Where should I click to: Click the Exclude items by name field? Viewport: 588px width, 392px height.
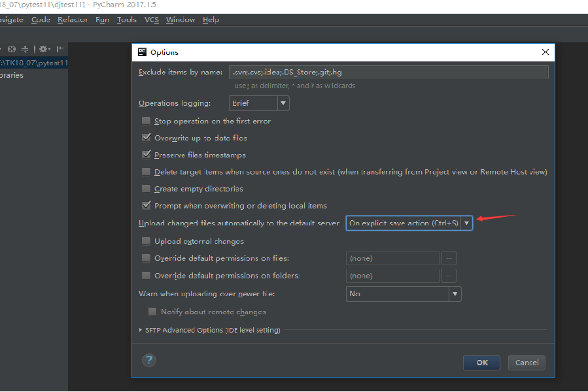point(389,72)
